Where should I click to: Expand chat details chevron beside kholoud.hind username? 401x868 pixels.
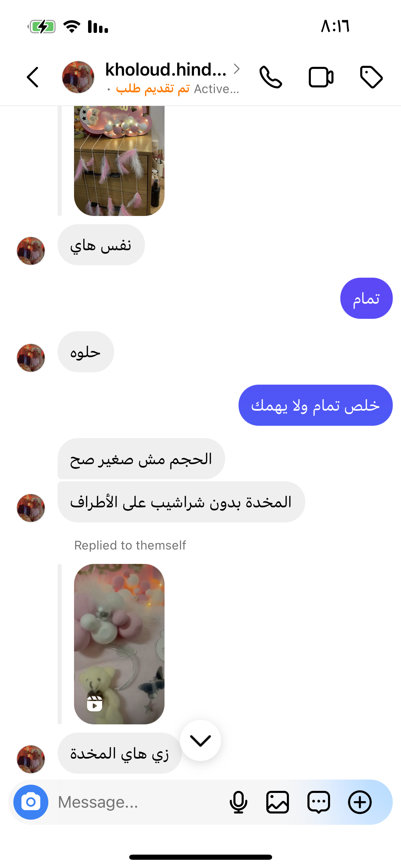pyautogui.click(x=236, y=69)
